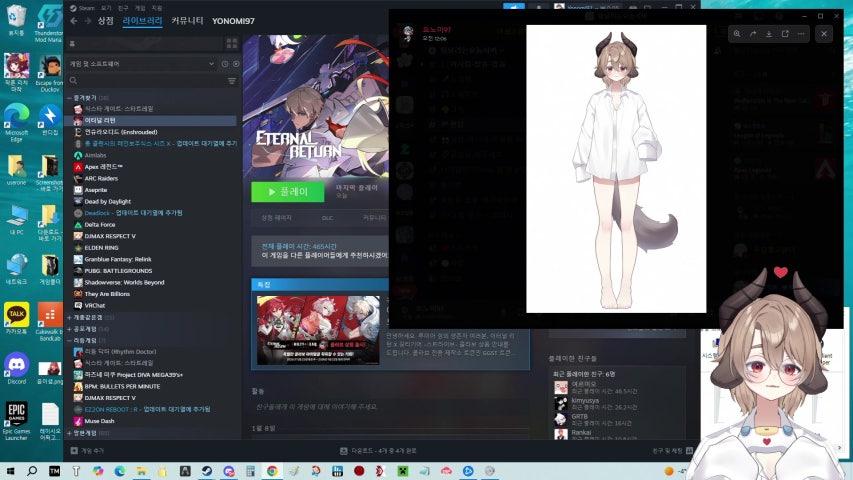Open the 커뮤니티 community tab
The image size is (853, 480).
click(x=187, y=21)
